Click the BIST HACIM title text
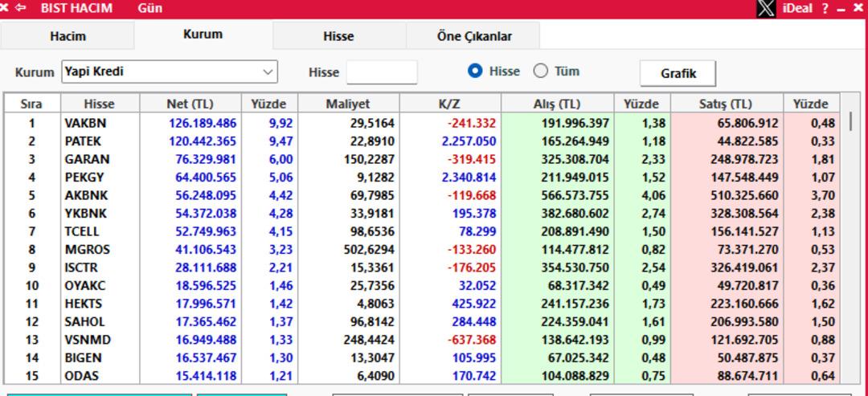This screenshot has width=868, height=396. point(76,8)
